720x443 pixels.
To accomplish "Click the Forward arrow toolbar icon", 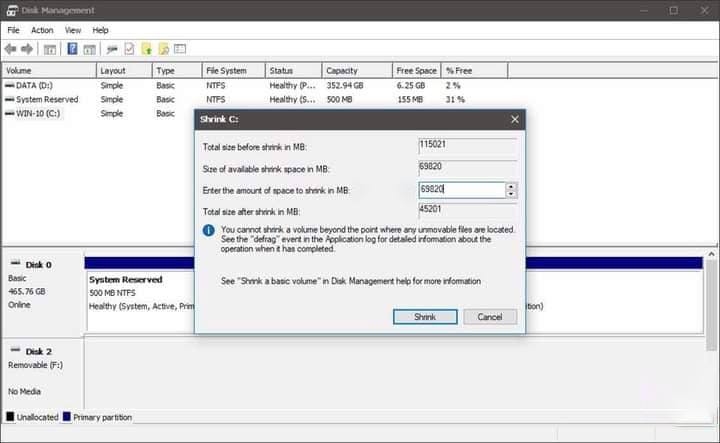I will tap(28, 48).
